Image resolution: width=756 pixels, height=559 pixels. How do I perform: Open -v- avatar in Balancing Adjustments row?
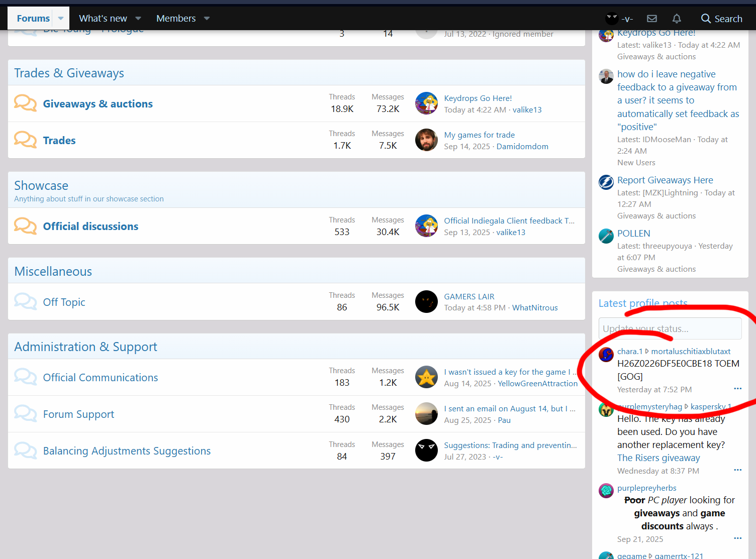426,451
